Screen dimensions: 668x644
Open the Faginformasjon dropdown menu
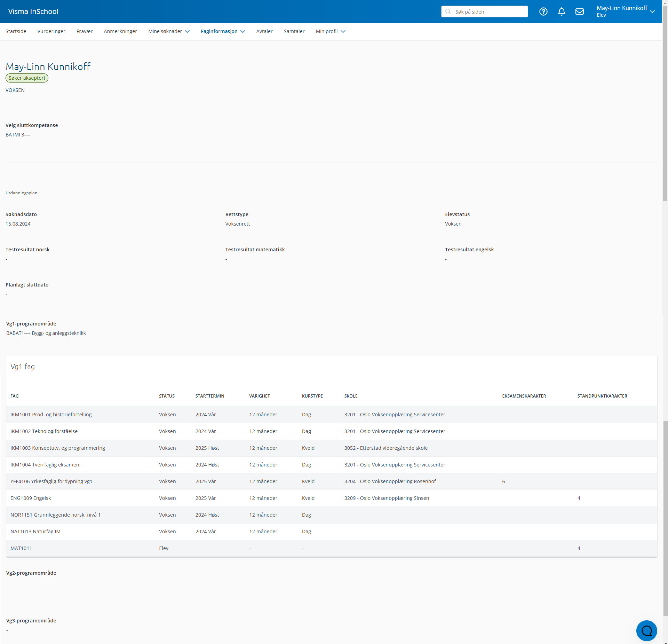223,31
